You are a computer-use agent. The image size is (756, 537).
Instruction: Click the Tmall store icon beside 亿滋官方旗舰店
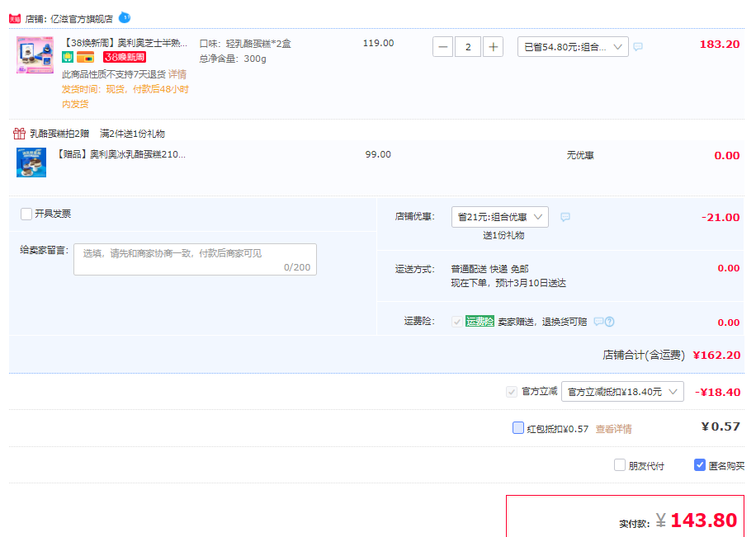pos(15,19)
